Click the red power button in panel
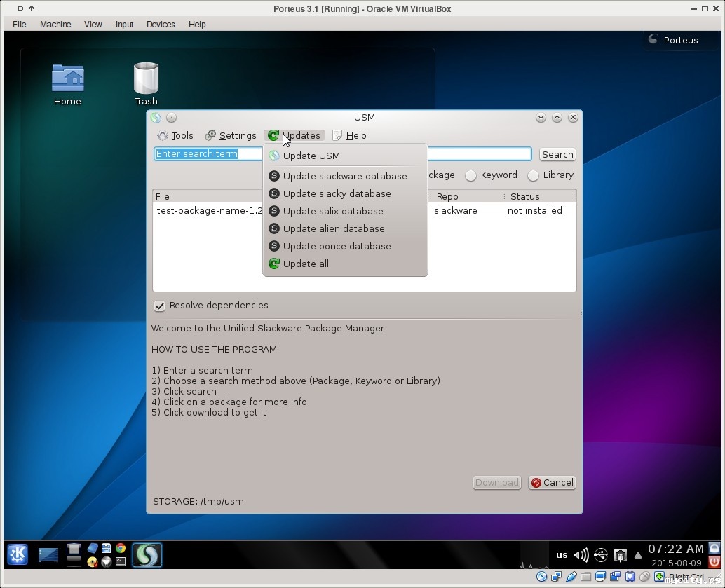Screen dimensions: 725x588 pos(714,561)
